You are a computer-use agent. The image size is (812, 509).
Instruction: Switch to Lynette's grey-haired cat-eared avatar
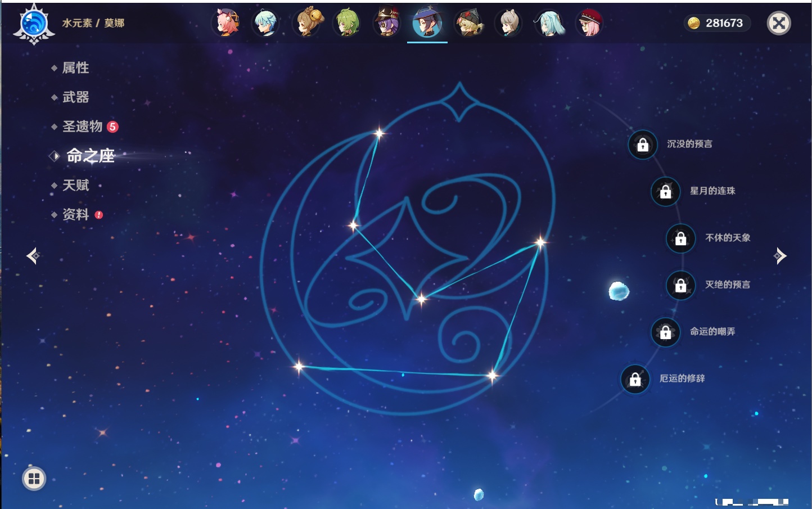(x=509, y=23)
